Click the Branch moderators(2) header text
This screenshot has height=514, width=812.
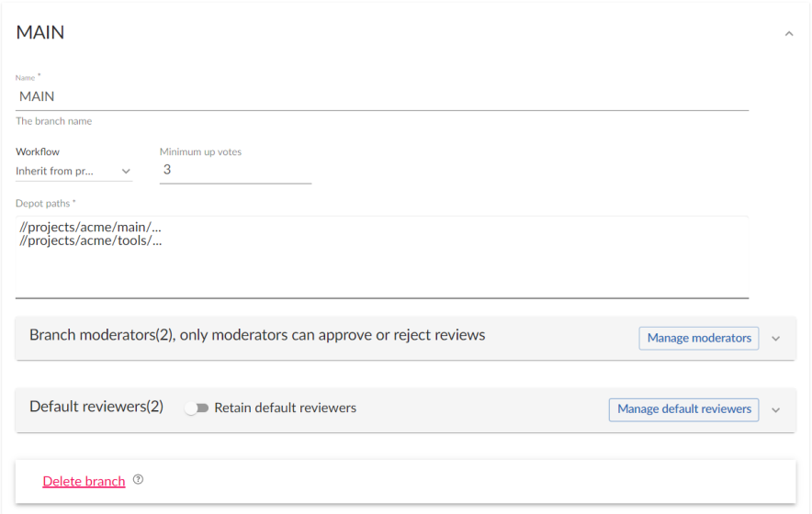coord(257,335)
